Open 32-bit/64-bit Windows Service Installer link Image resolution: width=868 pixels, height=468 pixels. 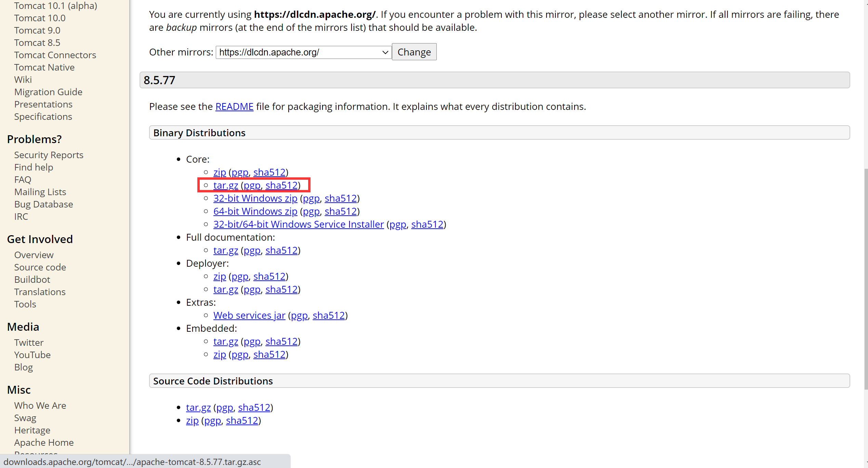coord(298,224)
